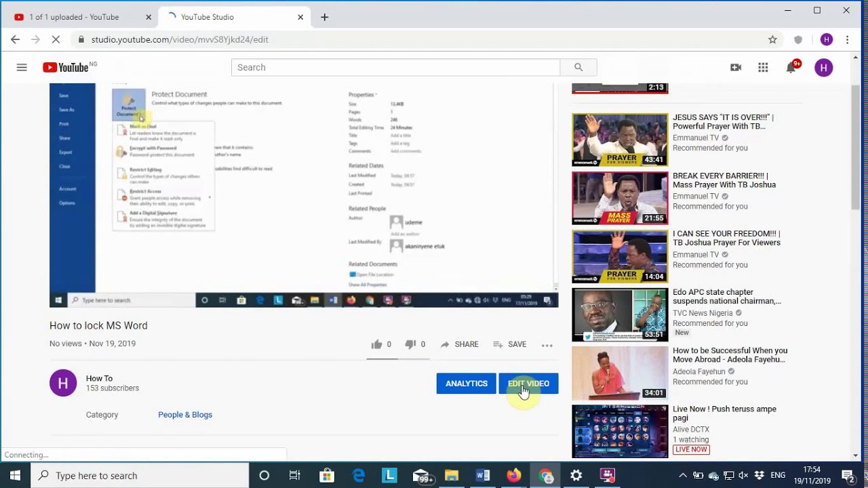Image resolution: width=868 pixels, height=488 pixels.
Task: Save the video to a playlist
Action: (510, 344)
